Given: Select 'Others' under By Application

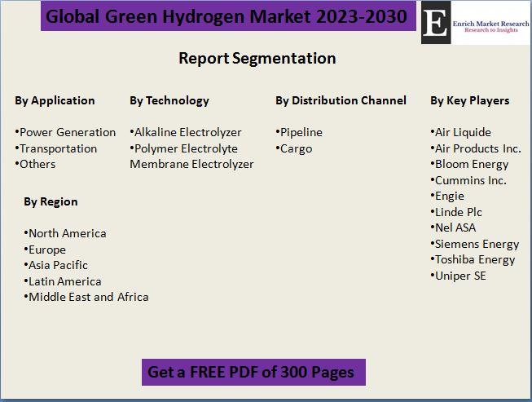Looking at the screenshot, I should pos(35,164).
